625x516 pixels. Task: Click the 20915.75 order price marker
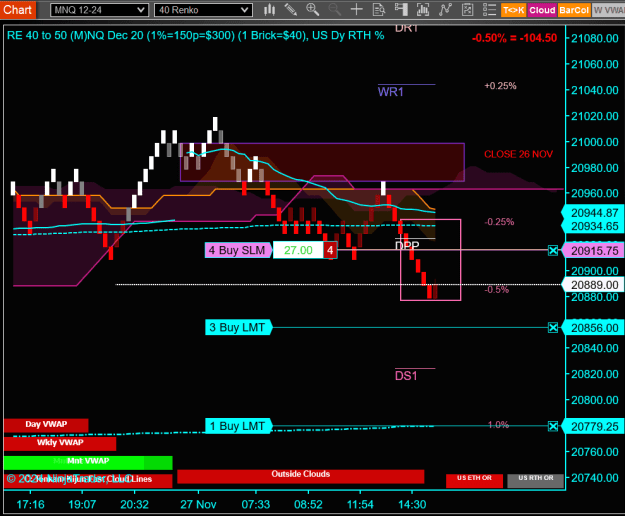pos(594,251)
